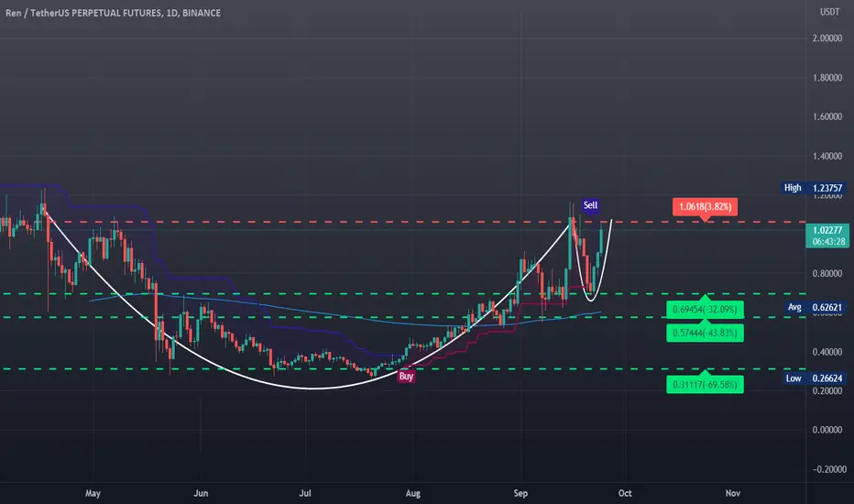Click the 0.00000 price axis value
The image size is (854, 504).
[x=827, y=430]
